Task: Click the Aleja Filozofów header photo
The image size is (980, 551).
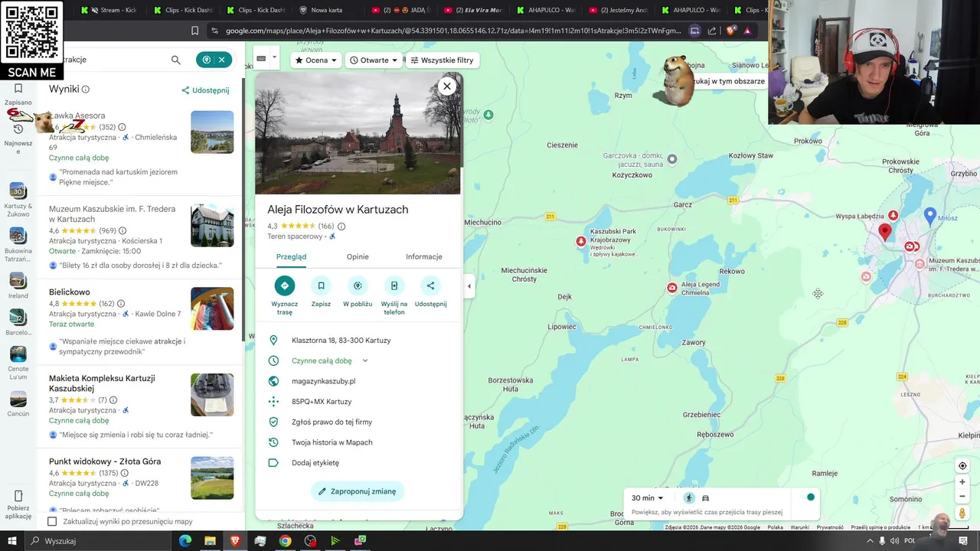Action: pyautogui.click(x=358, y=134)
